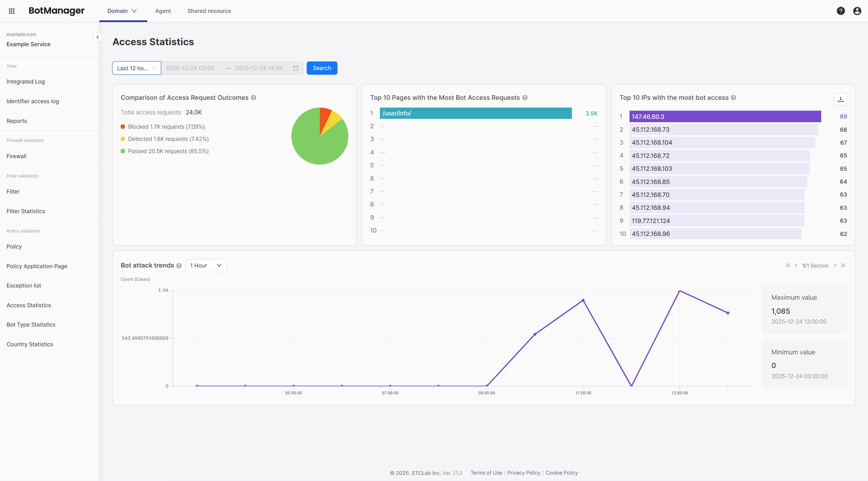Open the user account icon
Image resolution: width=868 pixels, height=481 pixels.
[x=857, y=11]
